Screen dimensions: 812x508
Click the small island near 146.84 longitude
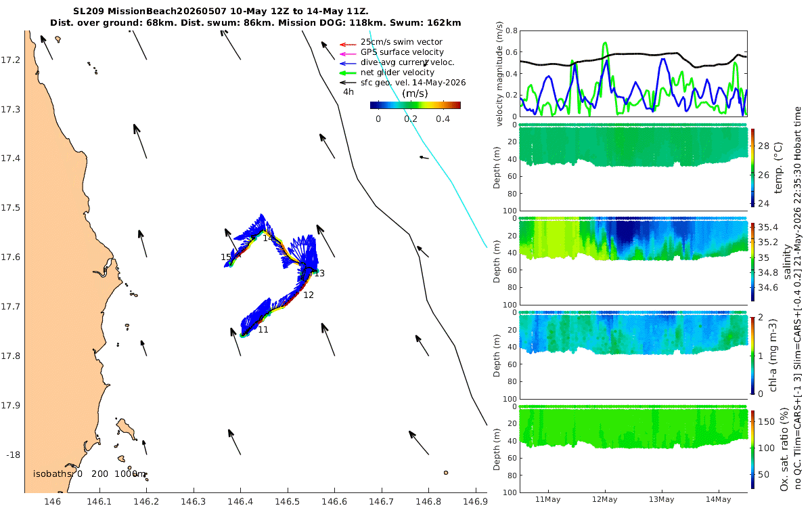click(446, 473)
